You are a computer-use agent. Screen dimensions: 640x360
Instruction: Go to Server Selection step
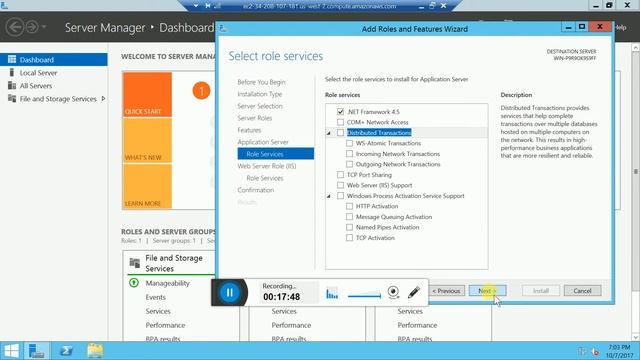[260, 106]
